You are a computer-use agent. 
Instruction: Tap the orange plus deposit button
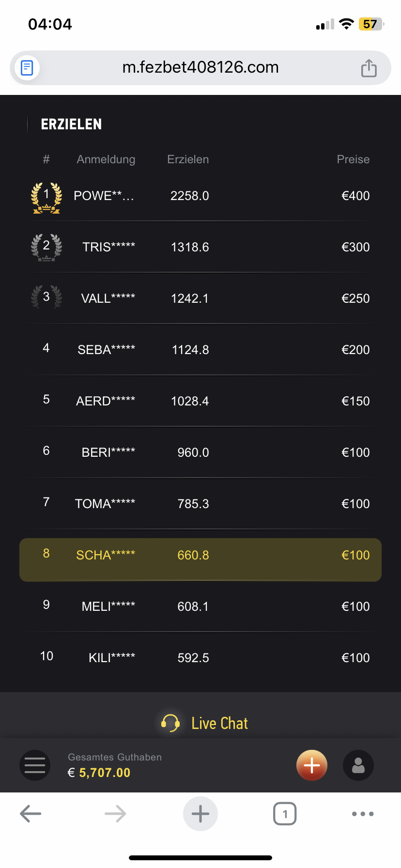[x=312, y=765]
